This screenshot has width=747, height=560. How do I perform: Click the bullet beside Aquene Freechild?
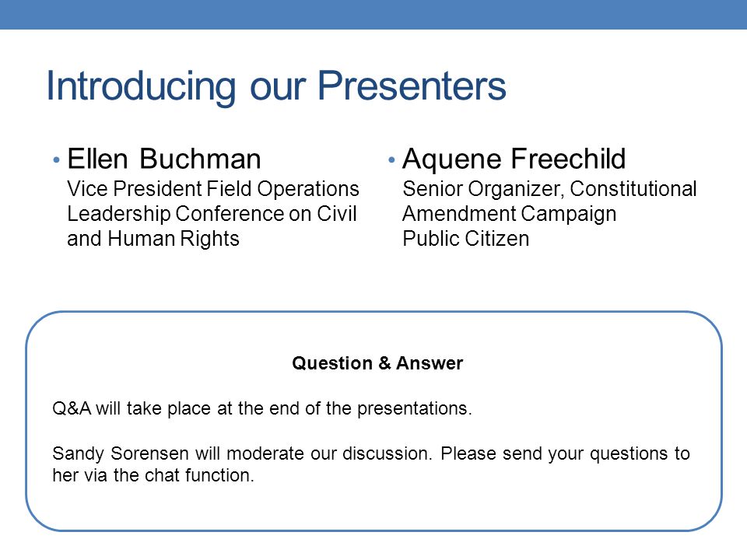(x=391, y=160)
